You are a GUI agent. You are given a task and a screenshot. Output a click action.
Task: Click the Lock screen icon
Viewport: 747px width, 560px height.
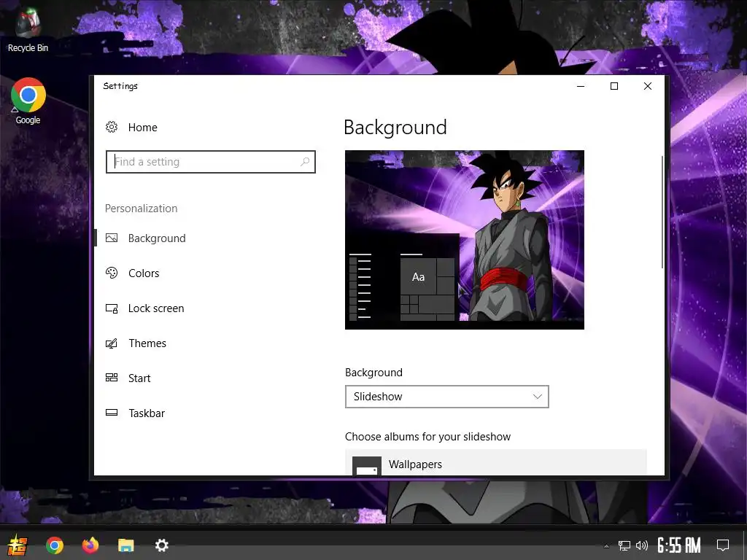[x=112, y=308]
